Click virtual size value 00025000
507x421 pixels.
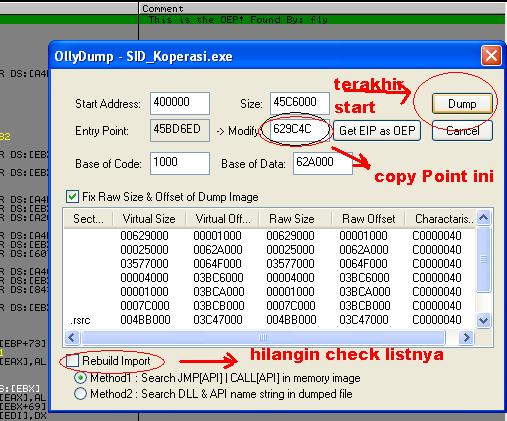pos(144,250)
